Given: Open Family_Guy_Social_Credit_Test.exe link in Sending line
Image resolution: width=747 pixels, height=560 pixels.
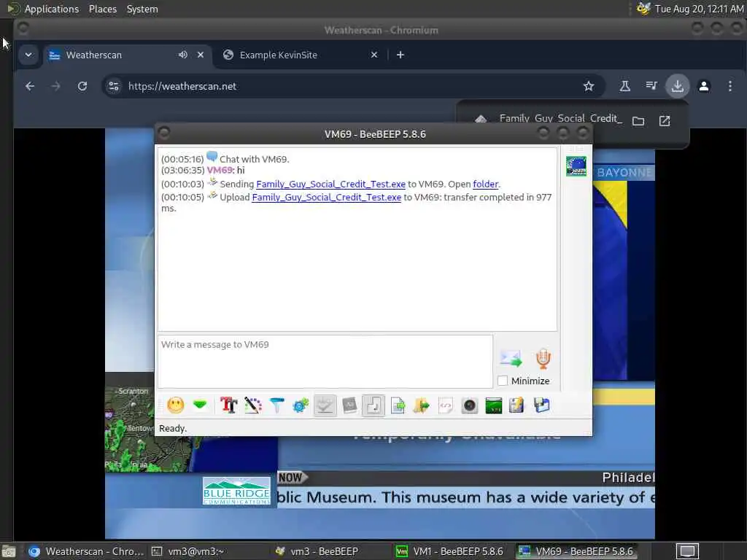Looking at the screenshot, I should tap(330, 184).
